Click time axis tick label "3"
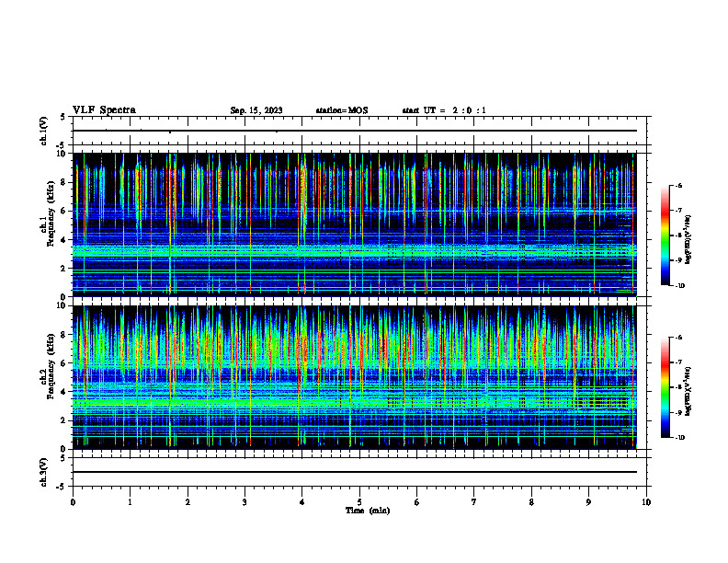The image size is (728, 563). click(245, 502)
